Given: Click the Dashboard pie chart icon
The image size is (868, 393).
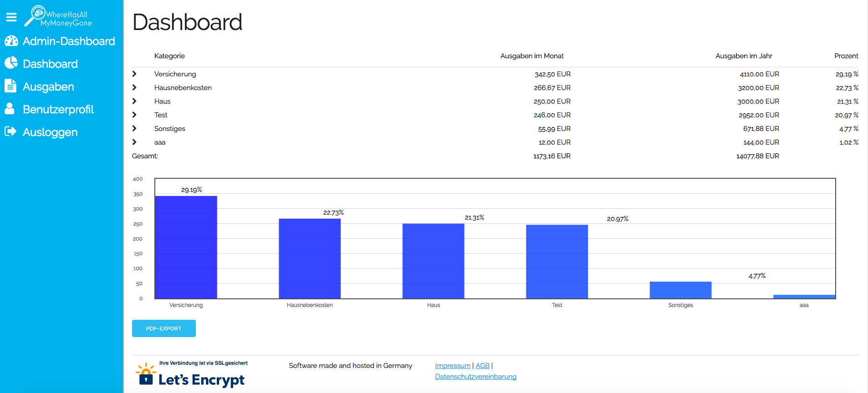Looking at the screenshot, I should (x=11, y=63).
